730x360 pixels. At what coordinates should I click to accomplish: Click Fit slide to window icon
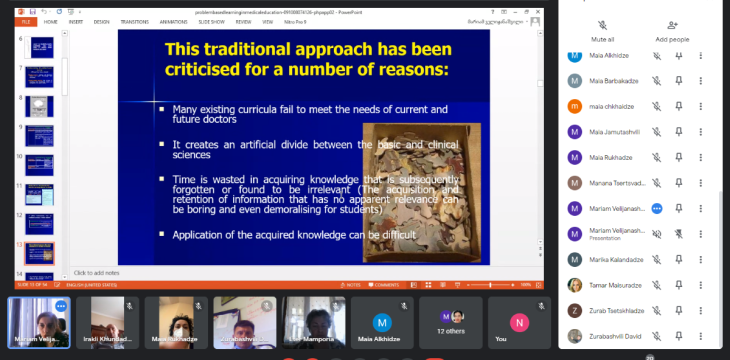coord(539,285)
